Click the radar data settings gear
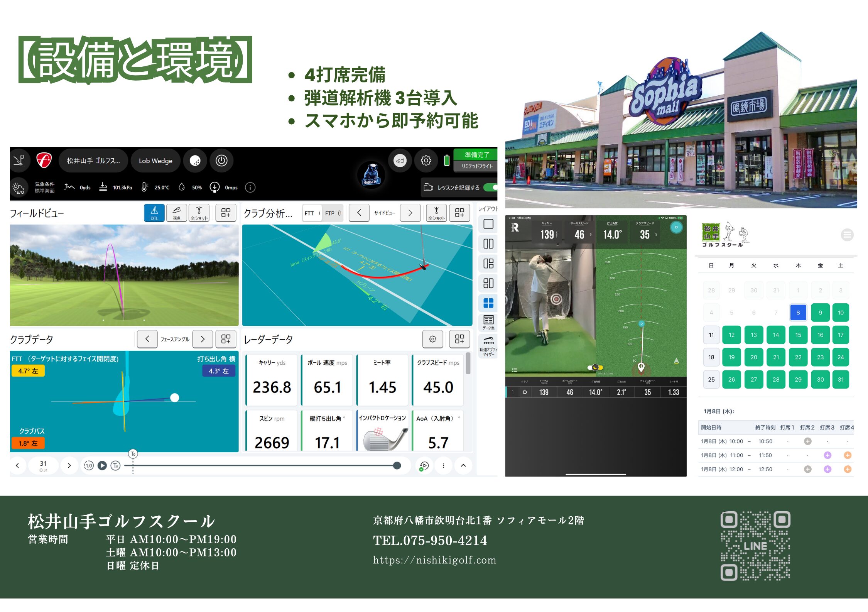This screenshot has width=868, height=612. click(x=432, y=339)
